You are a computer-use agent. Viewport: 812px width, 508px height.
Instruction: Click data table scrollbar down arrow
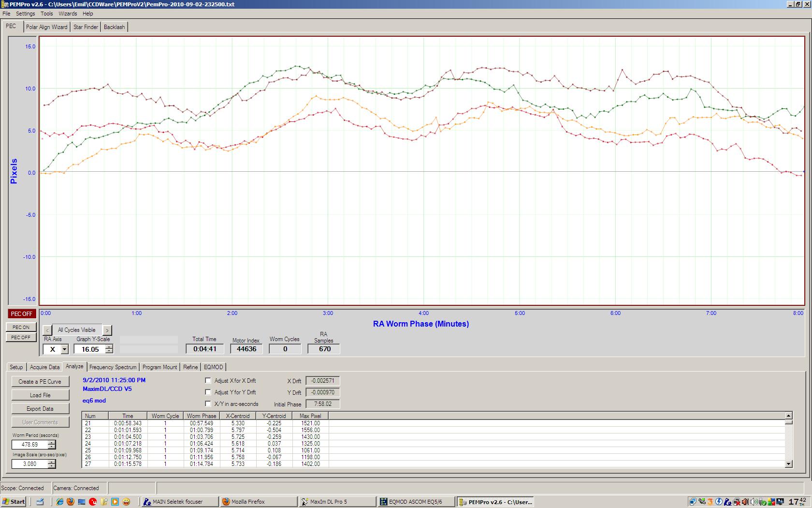coord(789,464)
